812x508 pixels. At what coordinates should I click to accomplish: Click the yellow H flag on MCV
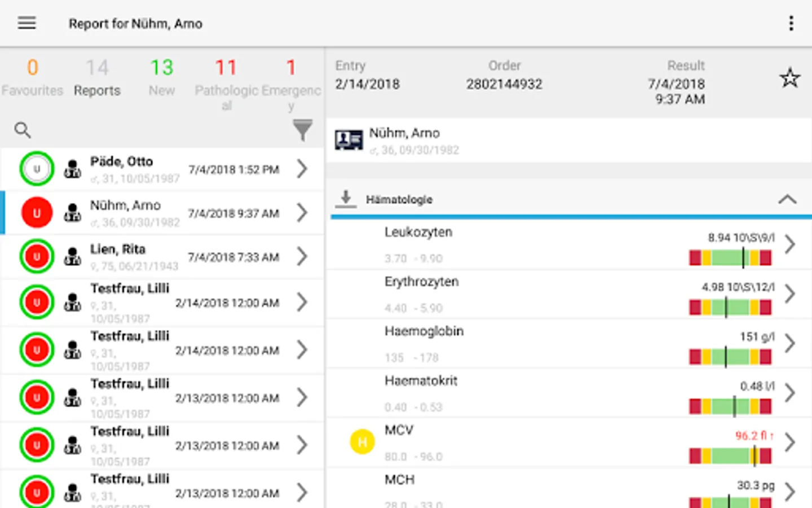[362, 442]
